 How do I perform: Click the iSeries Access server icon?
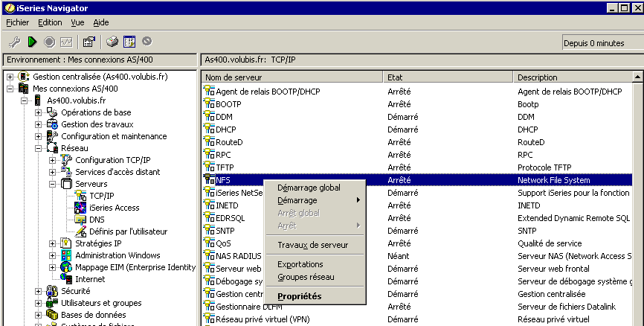(x=80, y=208)
